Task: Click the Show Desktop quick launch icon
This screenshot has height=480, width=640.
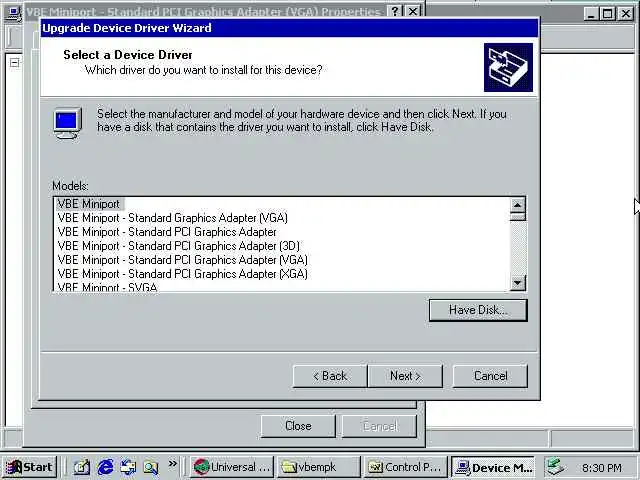Action: [x=82, y=467]
